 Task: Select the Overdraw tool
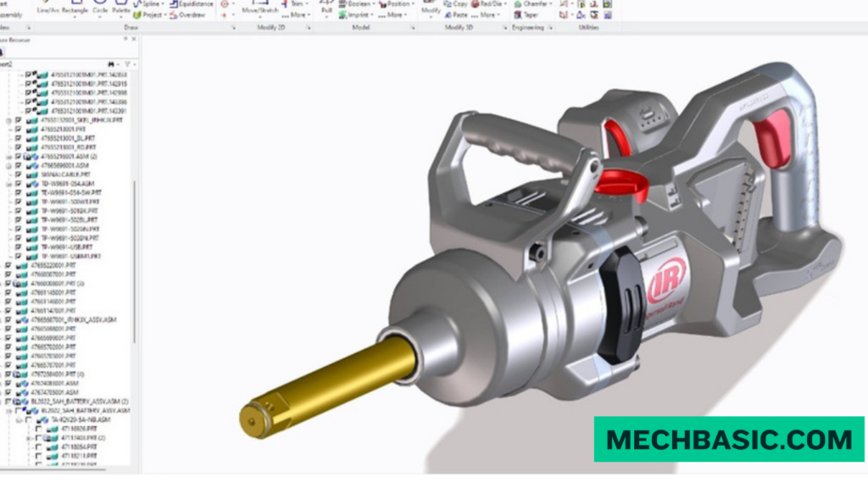pyautogui.click(x=187, y=15)
